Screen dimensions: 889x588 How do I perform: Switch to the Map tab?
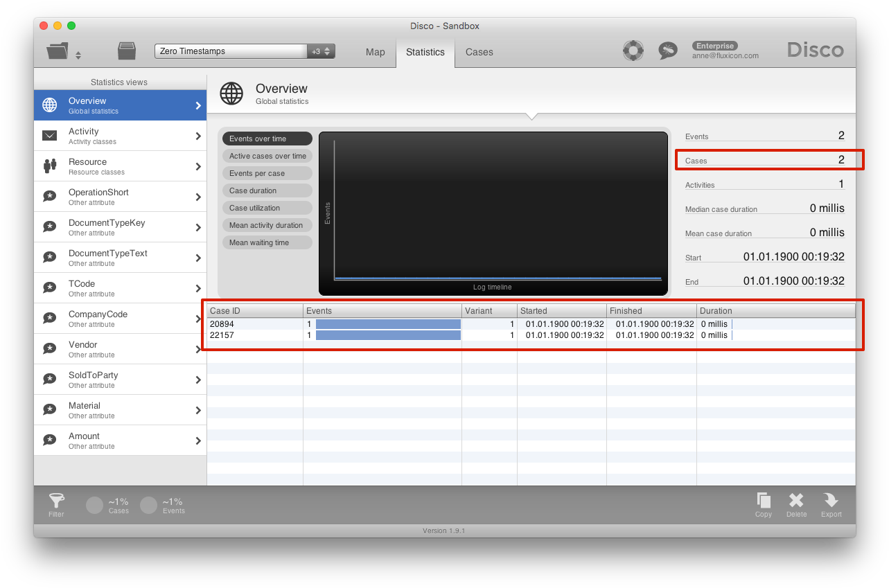click(x=375, y=52)
